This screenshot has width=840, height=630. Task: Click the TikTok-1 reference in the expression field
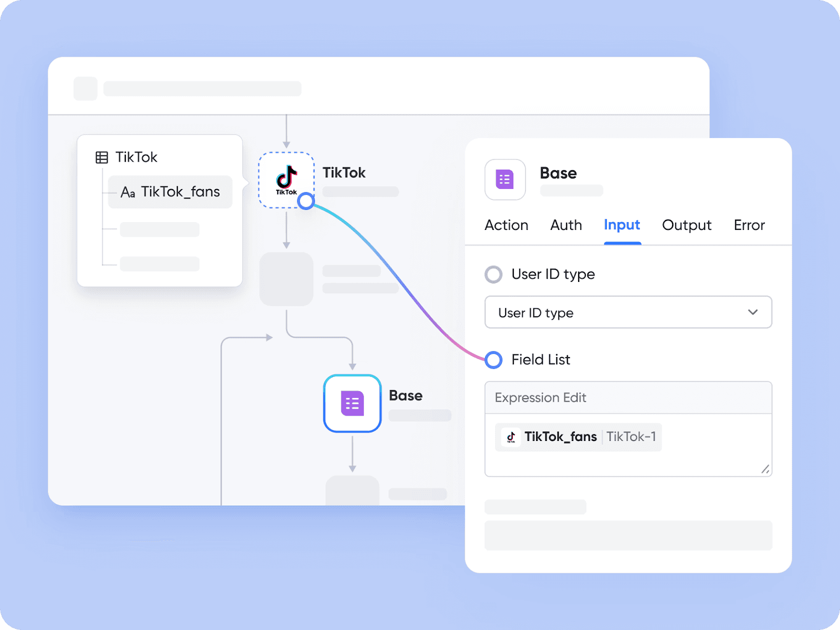point(632,437)
